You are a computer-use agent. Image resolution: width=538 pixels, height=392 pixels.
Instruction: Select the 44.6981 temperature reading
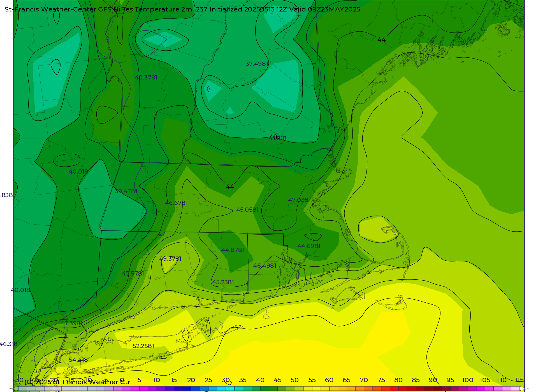point(309,246)
